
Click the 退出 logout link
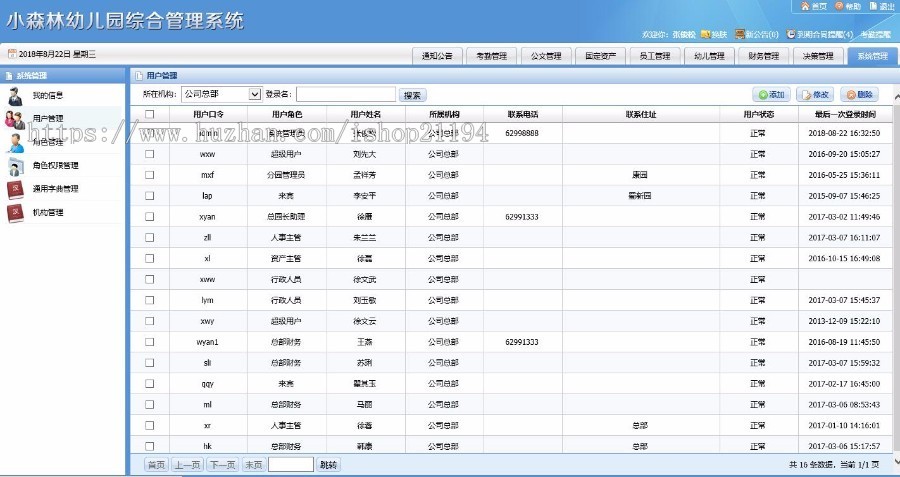882,6
